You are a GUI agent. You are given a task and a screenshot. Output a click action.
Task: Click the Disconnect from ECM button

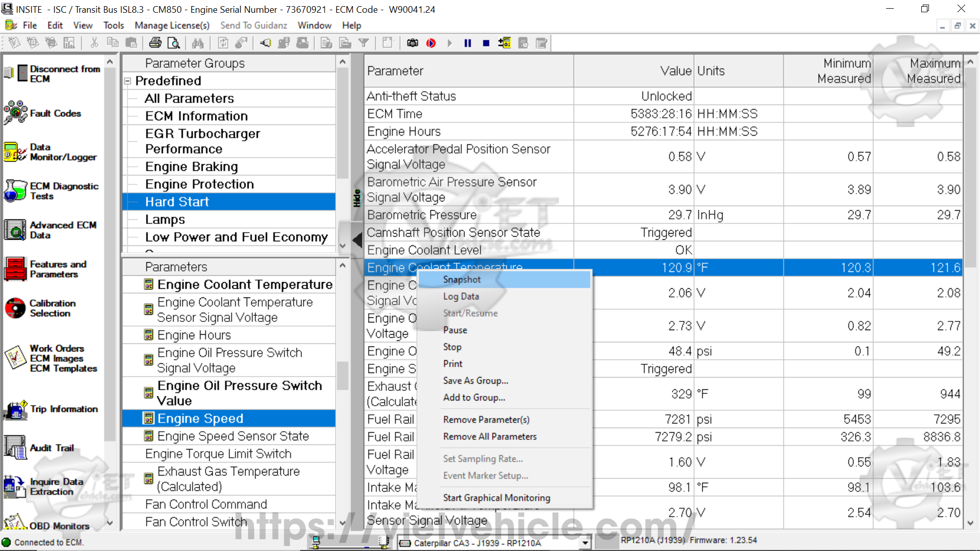click(51, 73)
